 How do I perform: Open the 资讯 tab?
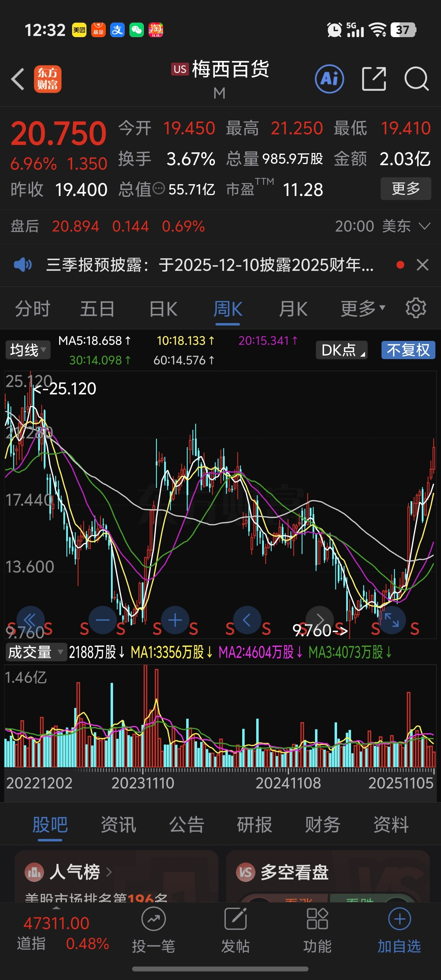pyautogui.click(x=118, y=825)
